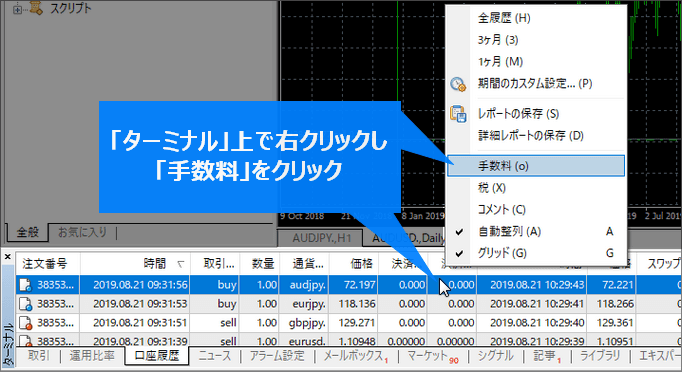Image resolution: width=682 pixels, height=372 pixels.
Task: Select time 2019.08.21 09:31:51 cell
Action: 140,323
